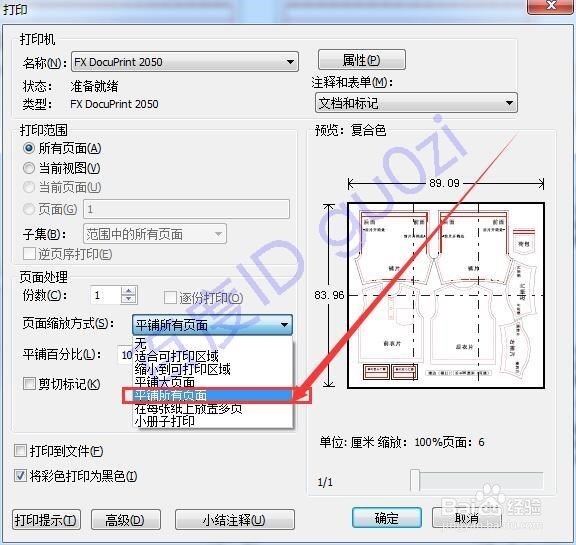
Task: Choose 平铺所有页面 from the list
Action: tap(213, 395)
